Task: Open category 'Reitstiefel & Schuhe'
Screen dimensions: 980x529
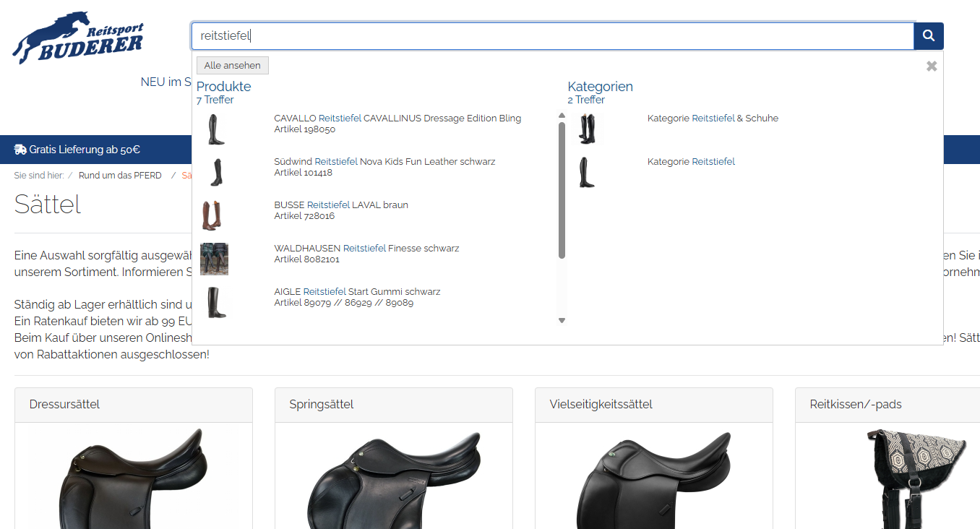Action: point(712,119)
